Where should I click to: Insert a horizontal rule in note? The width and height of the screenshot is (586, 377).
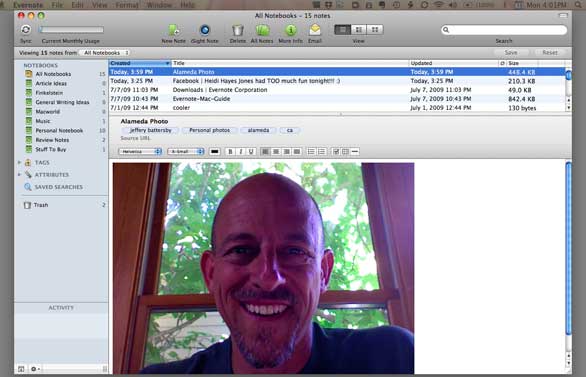[x=355, y=151]
